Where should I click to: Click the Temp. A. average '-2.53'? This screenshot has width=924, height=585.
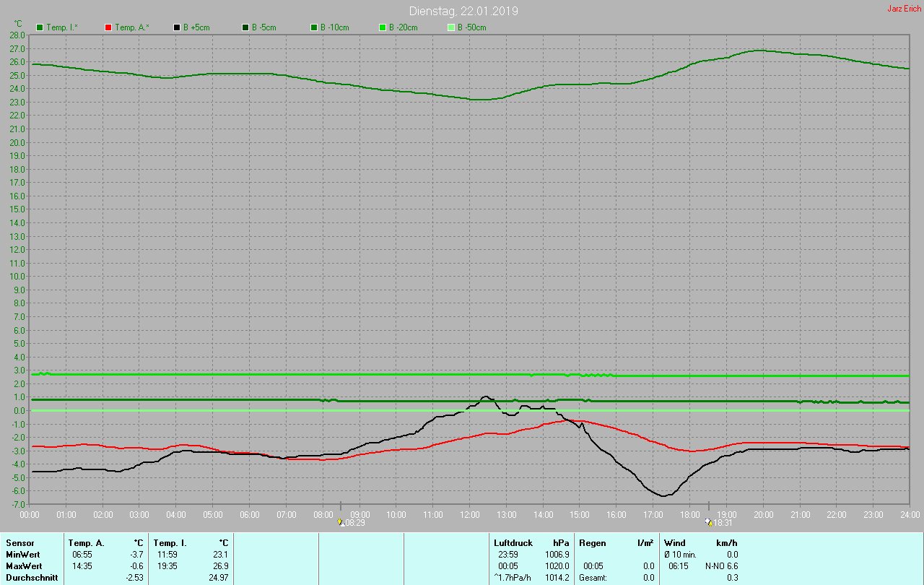point(134,578)
